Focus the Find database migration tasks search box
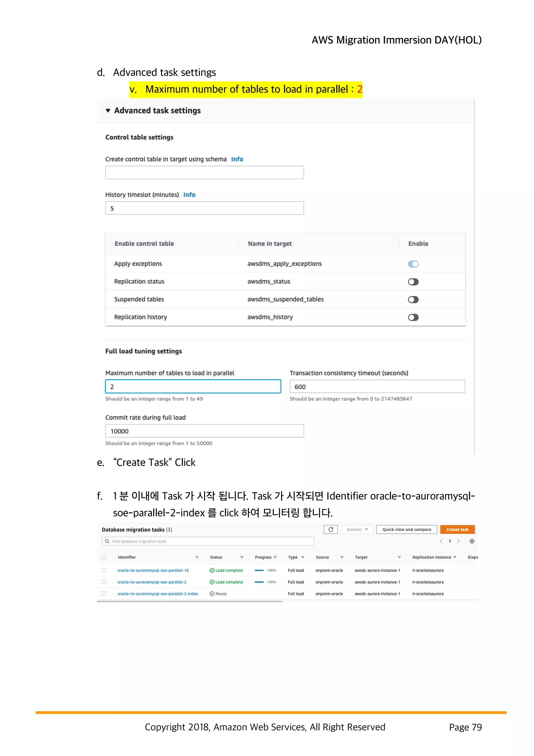 208,541
